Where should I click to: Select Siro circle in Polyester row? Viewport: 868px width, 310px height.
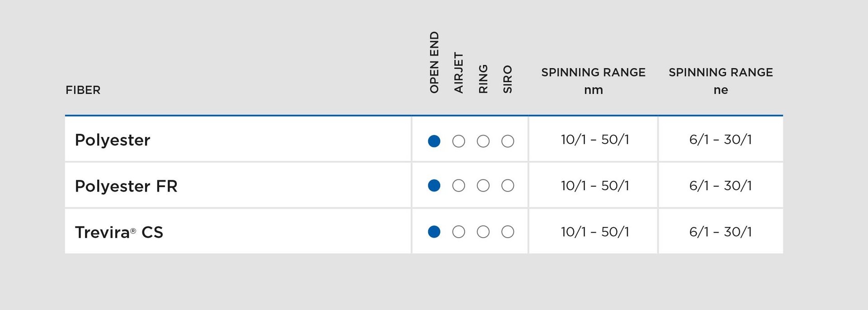click(508, 141)
